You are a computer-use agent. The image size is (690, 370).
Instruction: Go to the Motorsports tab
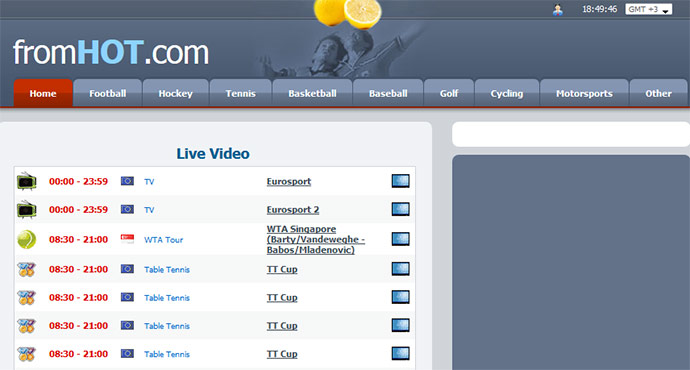pos(584,93)
